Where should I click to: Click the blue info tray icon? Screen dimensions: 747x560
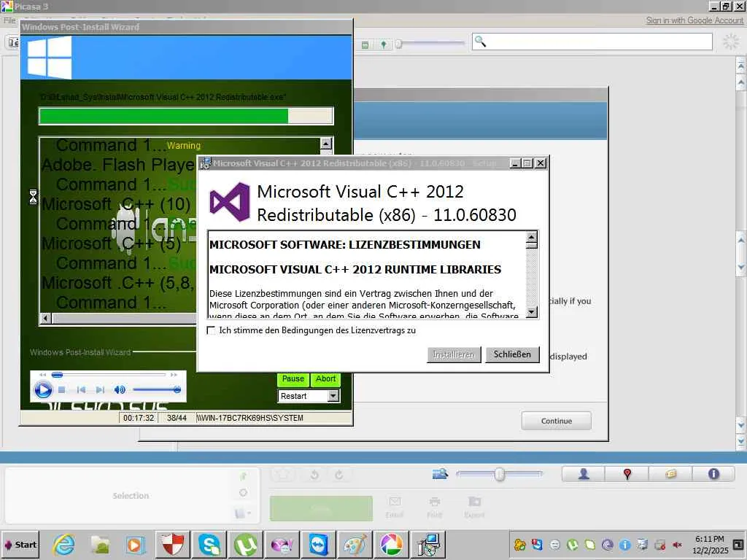624,545
